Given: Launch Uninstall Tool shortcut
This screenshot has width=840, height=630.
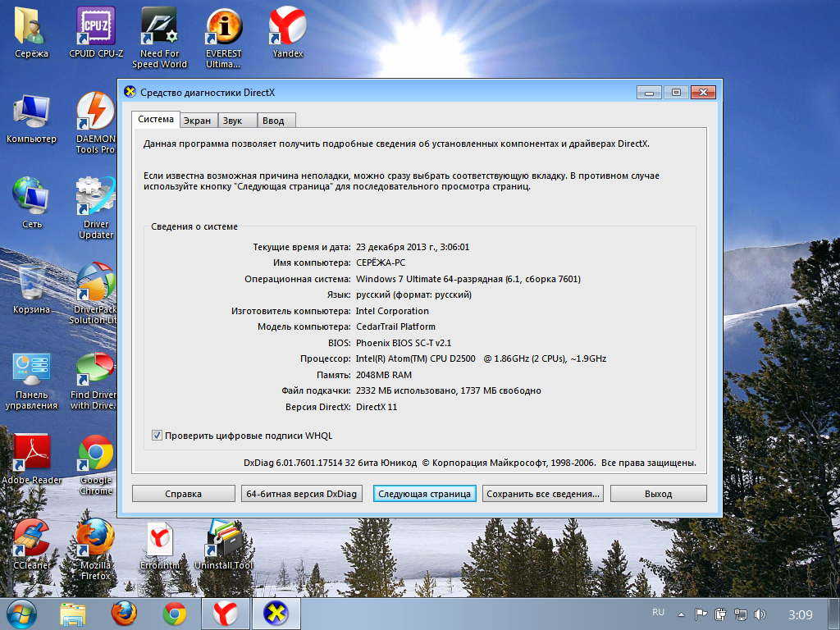Looking at the screenshot, I should tap(223, 545).
